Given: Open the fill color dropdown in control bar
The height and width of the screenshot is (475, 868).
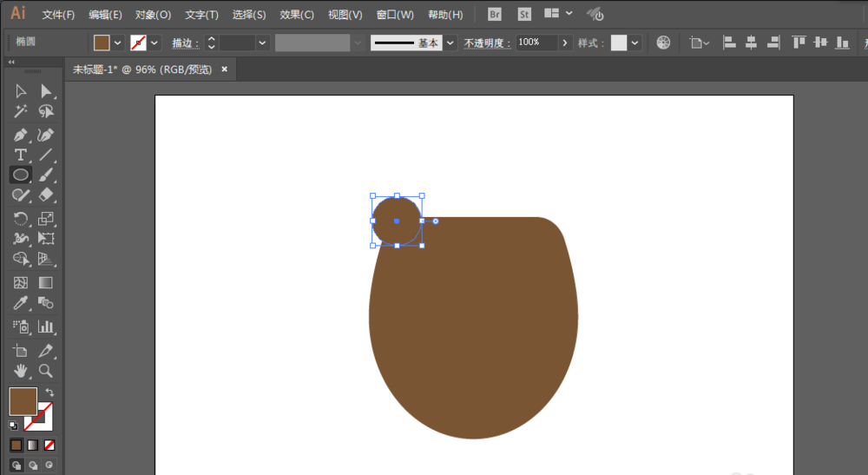Looking at the screenshot, I should (x=117, y=43).
